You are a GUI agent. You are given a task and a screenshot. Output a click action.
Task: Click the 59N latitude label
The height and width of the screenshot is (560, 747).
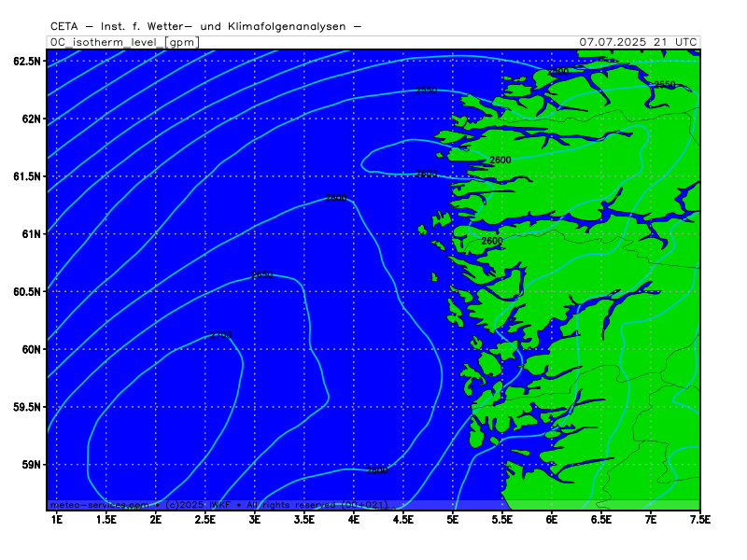32,464
